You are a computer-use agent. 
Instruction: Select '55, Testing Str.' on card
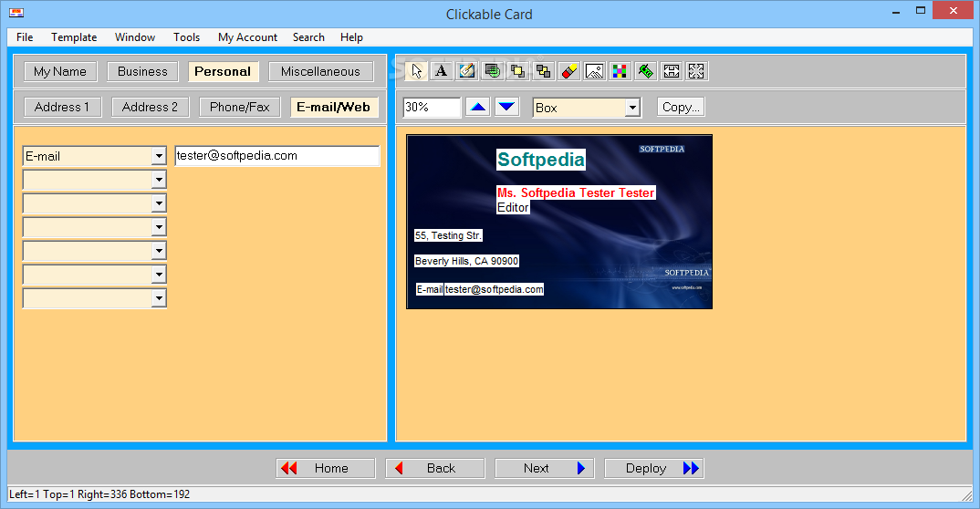(448, 235)
